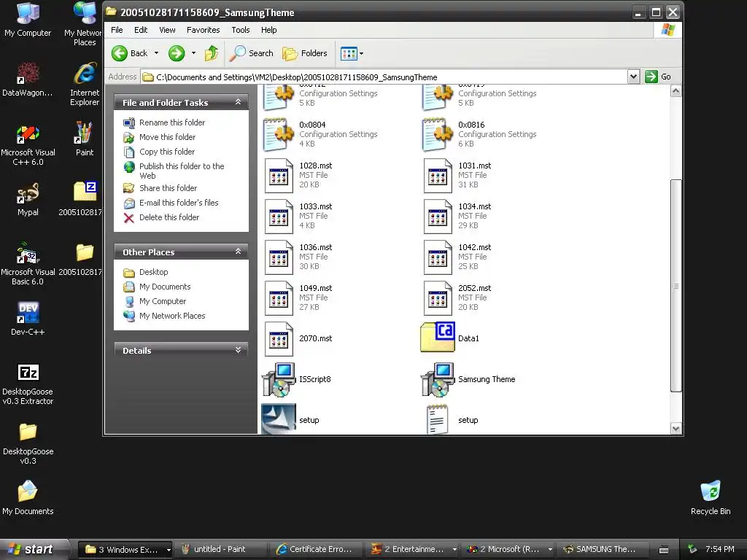This screenshot has width=747, height=560.
Task: Open the Views icon menu
Action: (352, 53)
